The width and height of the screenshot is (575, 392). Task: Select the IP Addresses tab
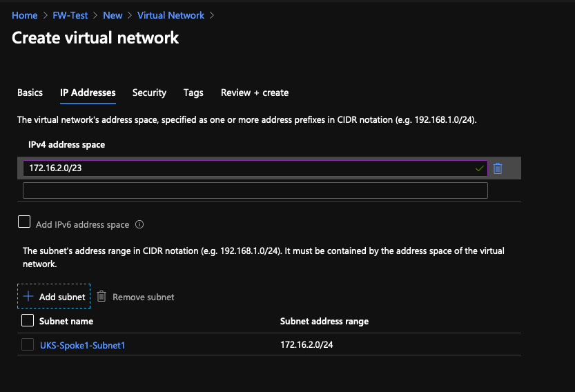tap(88, 92)
